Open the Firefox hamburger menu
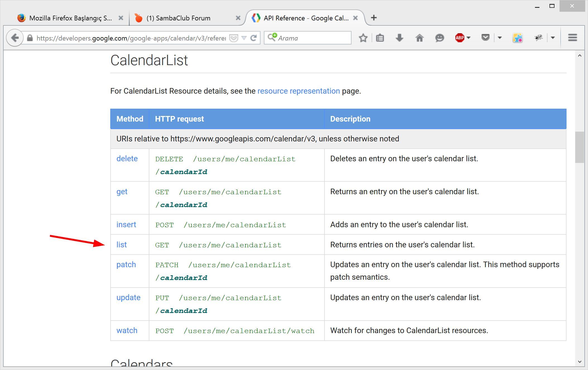This screenshot has width=588, height=370. pos(572,38)
